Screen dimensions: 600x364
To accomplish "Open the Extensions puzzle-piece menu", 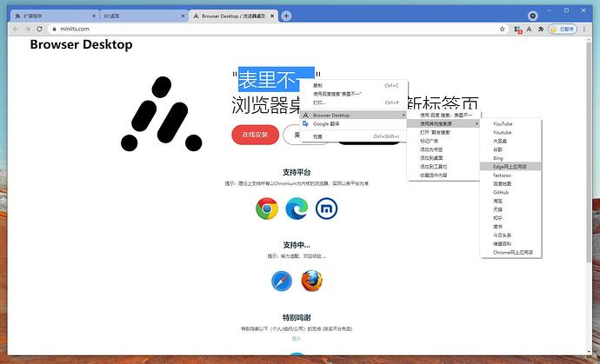I will click(541, 29).
